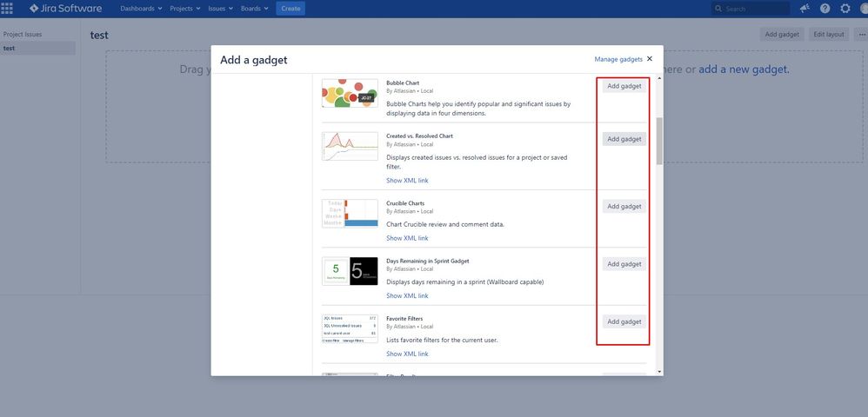Click the Crucible Charts thumbnail
Viewport: 868px width, 417px height.
coord(350,214)
